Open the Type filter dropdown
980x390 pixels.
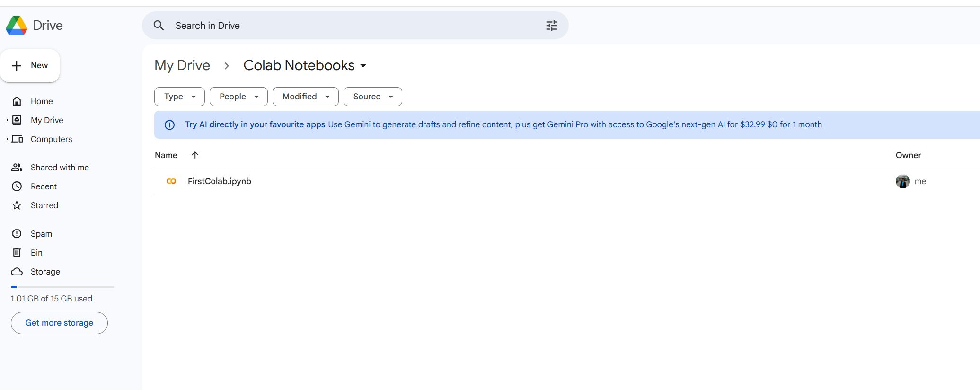point(179,97)
